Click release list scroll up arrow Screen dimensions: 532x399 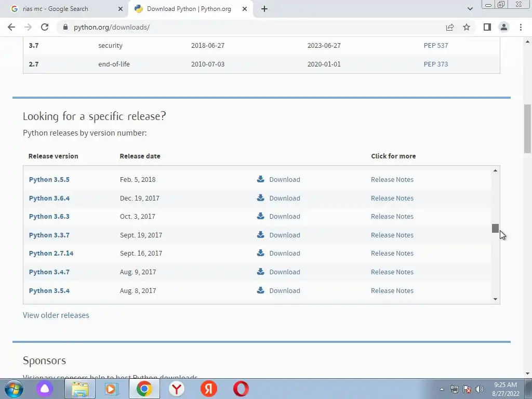(495, 170)
